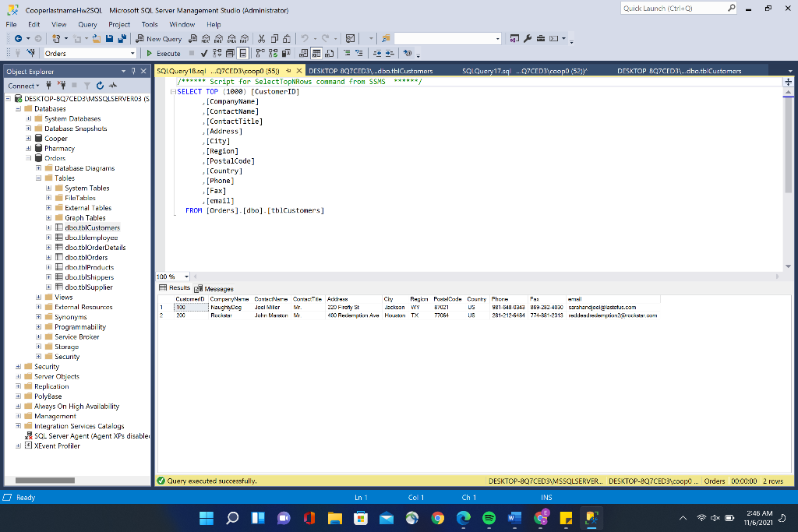Expand the Views folder node
The height and width of the screenshot is (532, 798).
coord(39,297)
